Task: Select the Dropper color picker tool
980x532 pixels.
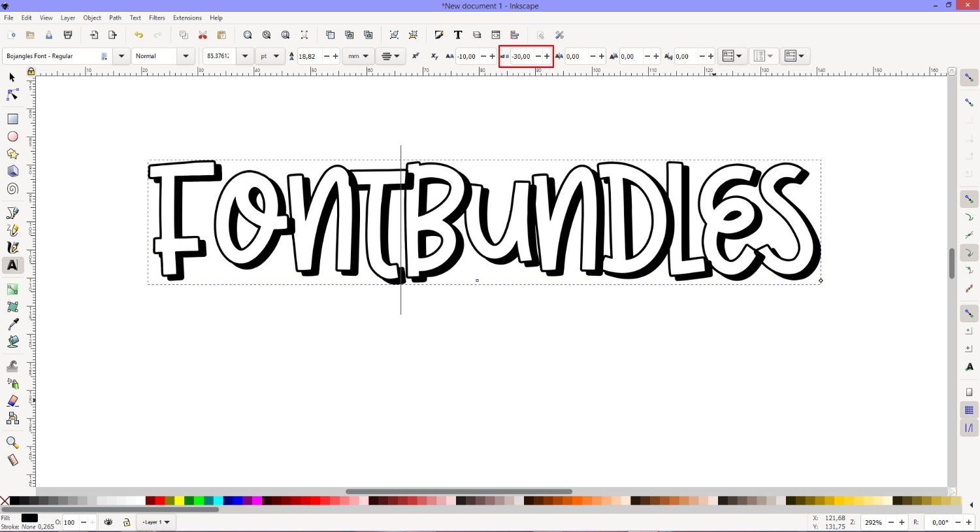Action: click(x=12, y=324)
